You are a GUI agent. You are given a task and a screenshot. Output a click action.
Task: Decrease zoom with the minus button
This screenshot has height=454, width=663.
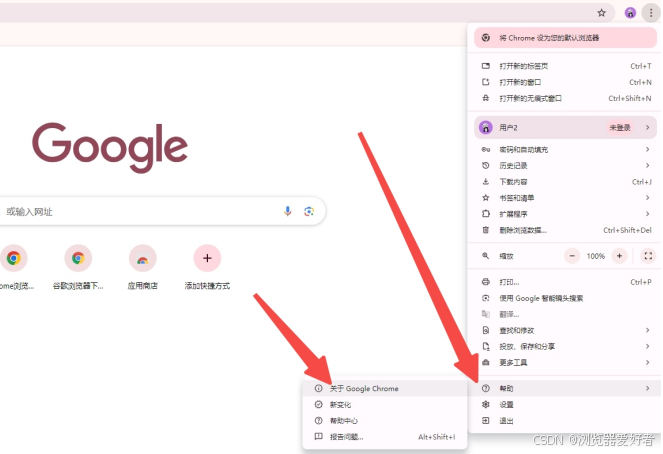(572, 256)
